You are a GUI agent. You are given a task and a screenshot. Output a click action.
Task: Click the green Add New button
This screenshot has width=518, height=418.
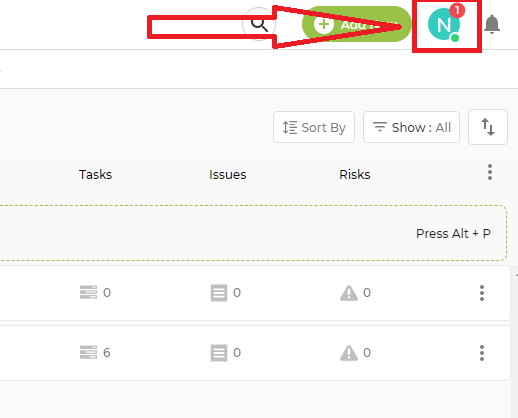click(x=356, y=24)
